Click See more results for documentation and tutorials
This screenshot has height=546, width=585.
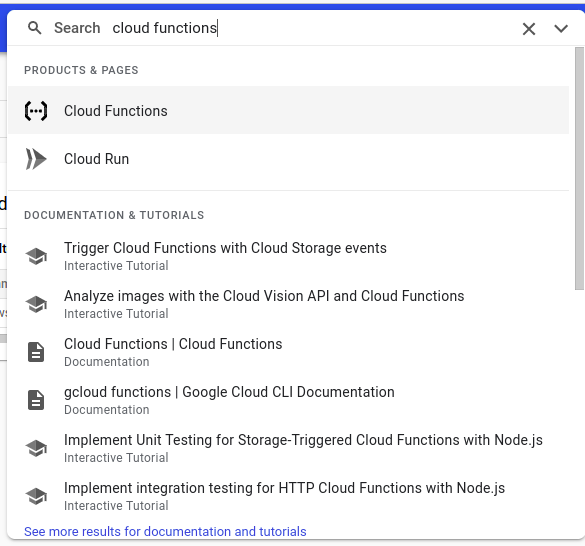[x=165, y=531]
